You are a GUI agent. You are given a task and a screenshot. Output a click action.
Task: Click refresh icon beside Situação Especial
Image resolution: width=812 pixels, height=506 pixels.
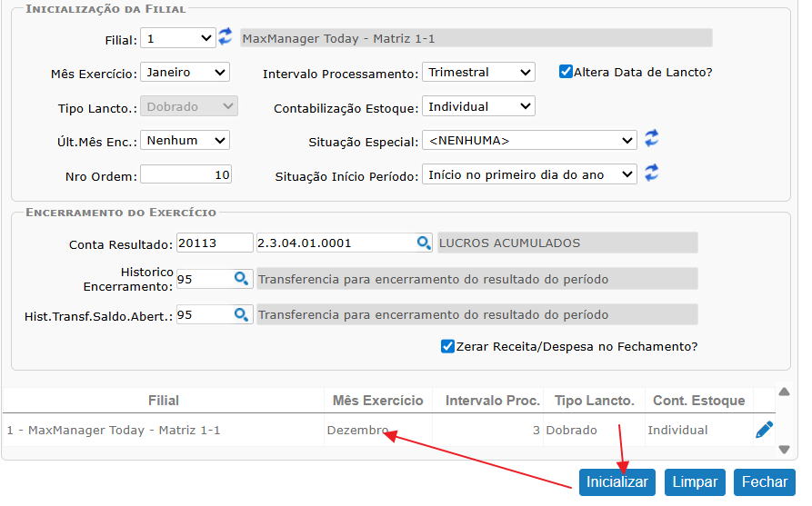[651, 139]
